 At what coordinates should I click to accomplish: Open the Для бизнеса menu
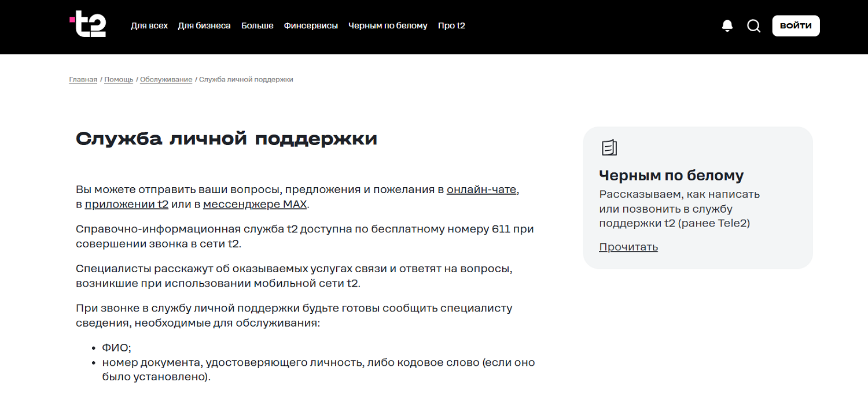point(204,26)
